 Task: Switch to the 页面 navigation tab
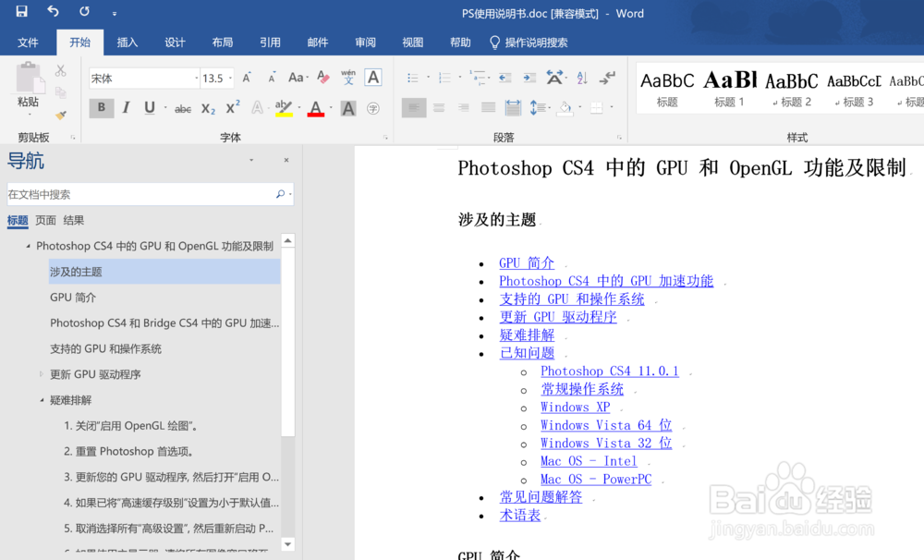click(x=45, y=221)
